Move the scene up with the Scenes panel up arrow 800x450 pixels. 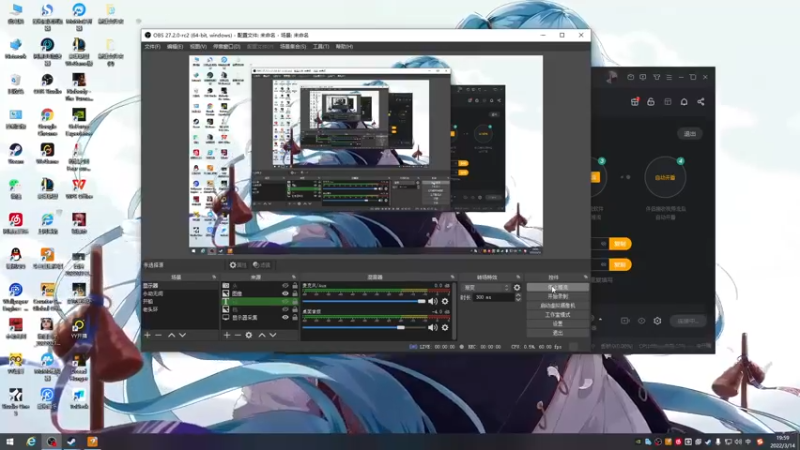(171, 335)
